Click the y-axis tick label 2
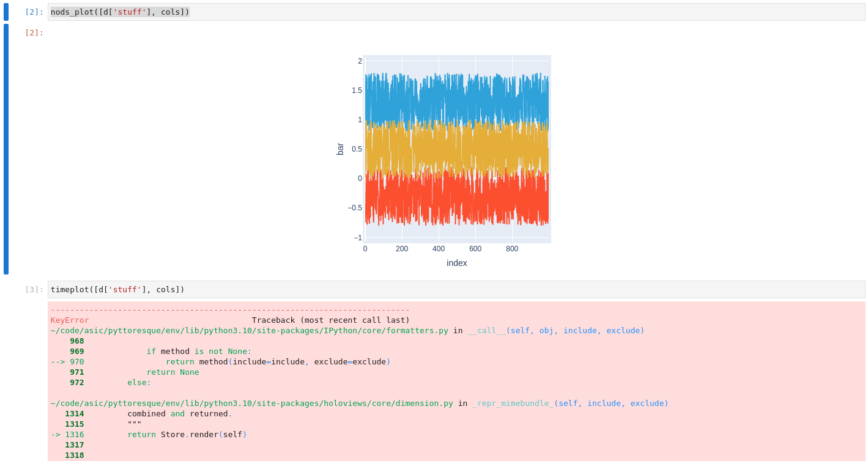Viewport: 868px width, 461px height. point(360,61)
